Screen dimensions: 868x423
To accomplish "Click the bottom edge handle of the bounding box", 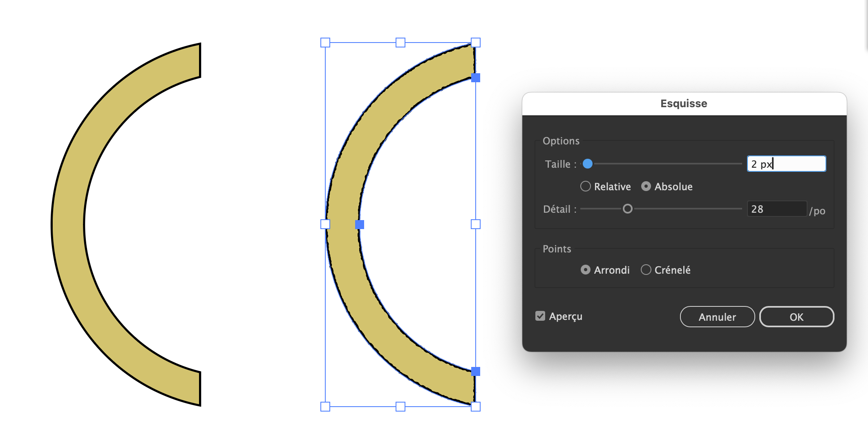I will (x=400, y=407).
